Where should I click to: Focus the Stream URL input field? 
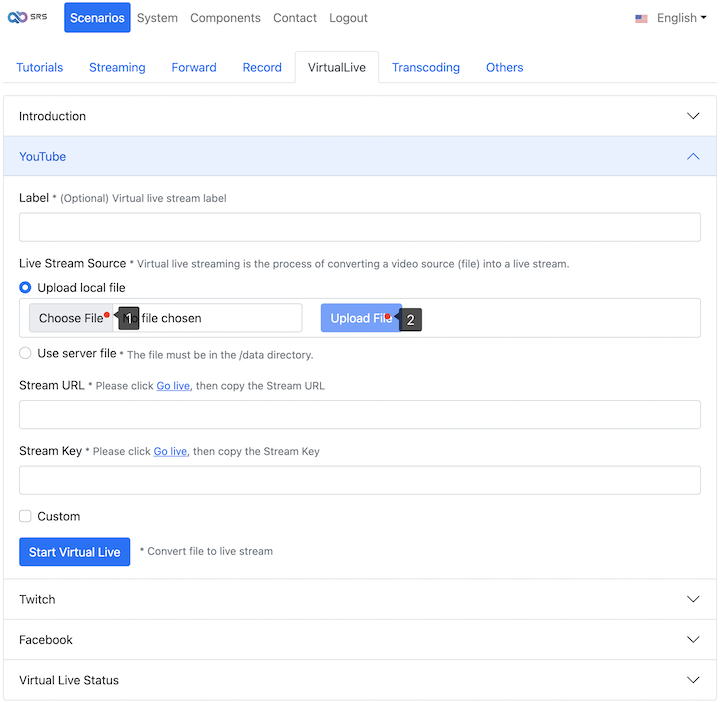point(360,415)
